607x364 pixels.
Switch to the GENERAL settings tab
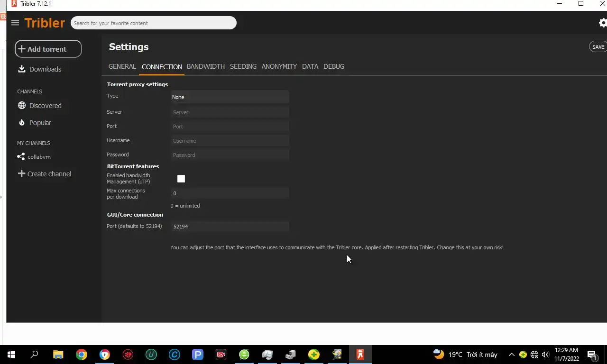[x=122, y=66]
